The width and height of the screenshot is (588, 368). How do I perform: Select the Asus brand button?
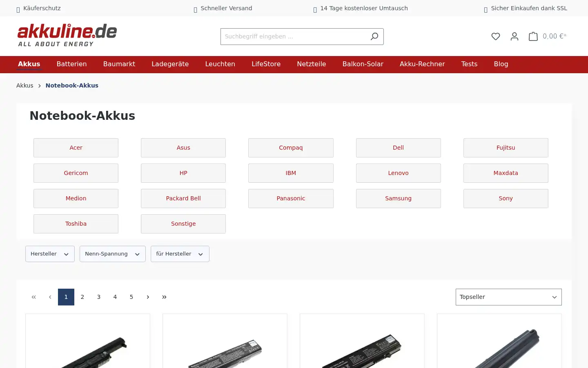pos(183,148)
